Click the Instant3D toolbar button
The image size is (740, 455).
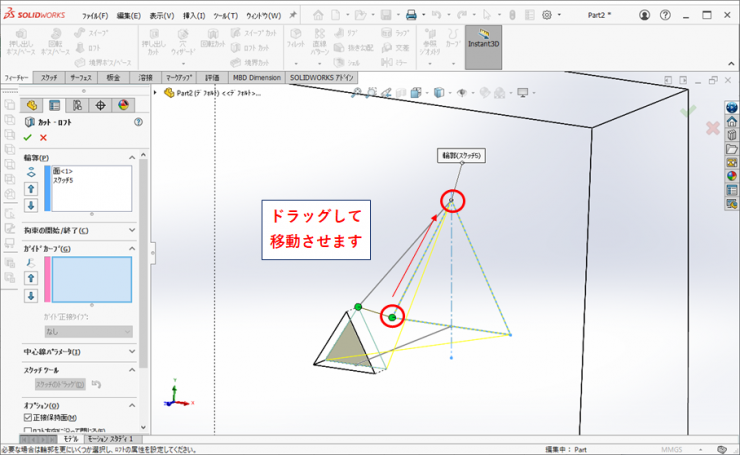(484, 48)
